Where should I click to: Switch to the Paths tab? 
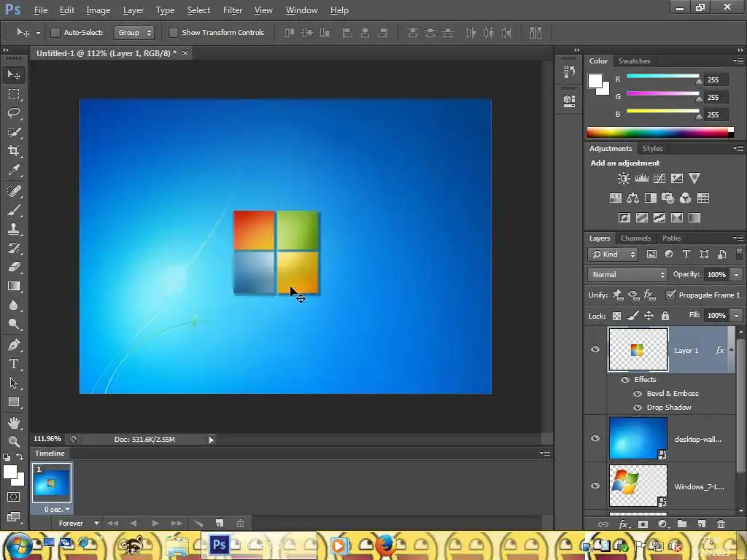point(671,238)
